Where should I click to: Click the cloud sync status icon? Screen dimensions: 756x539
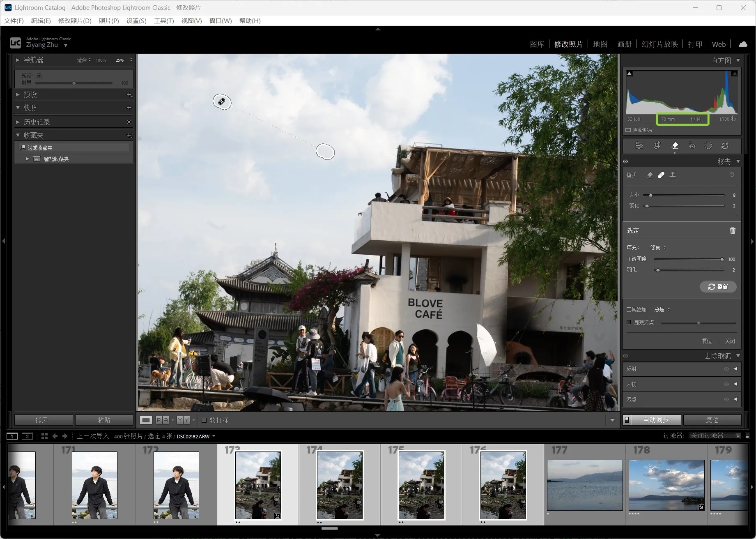[743, 44]
